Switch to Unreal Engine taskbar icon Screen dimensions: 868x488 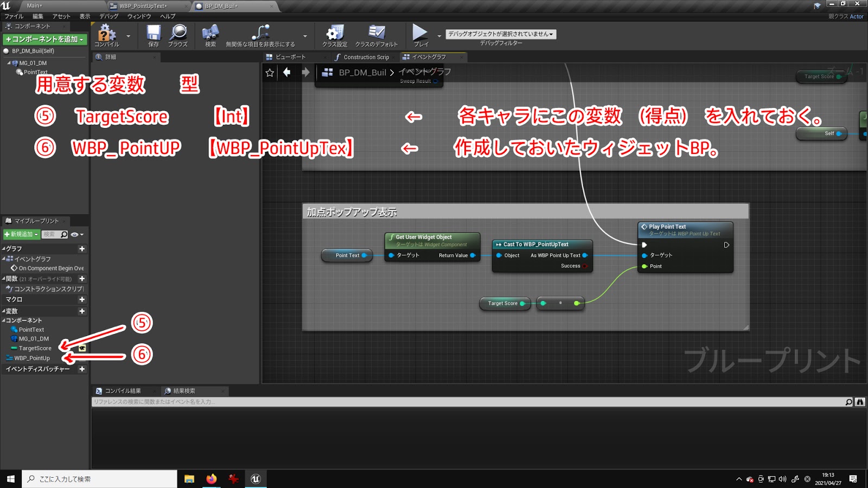pos(256,479)
